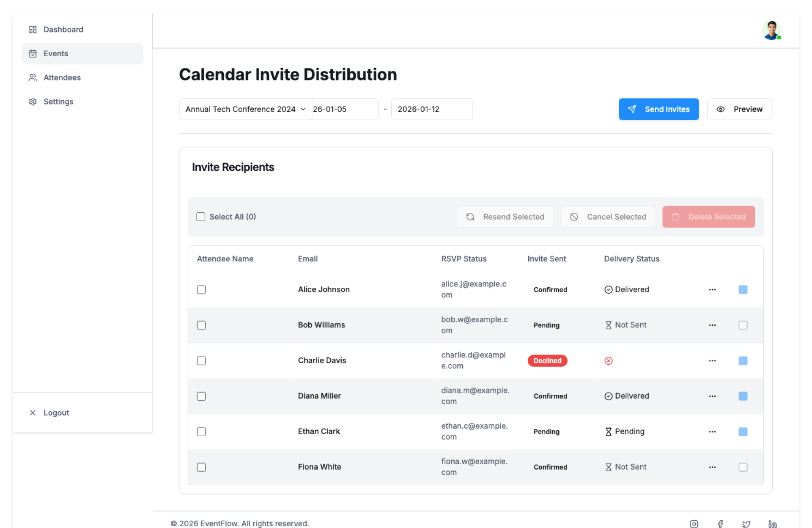The image size is (812, 528).
Task: Open Attendees in sidebar
Action: coord(62,77)
